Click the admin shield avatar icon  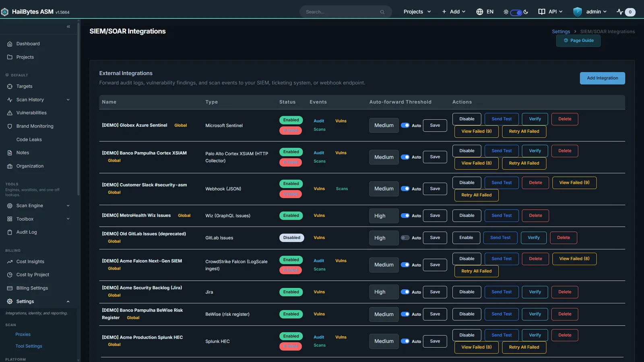click(x=578, y=12)
